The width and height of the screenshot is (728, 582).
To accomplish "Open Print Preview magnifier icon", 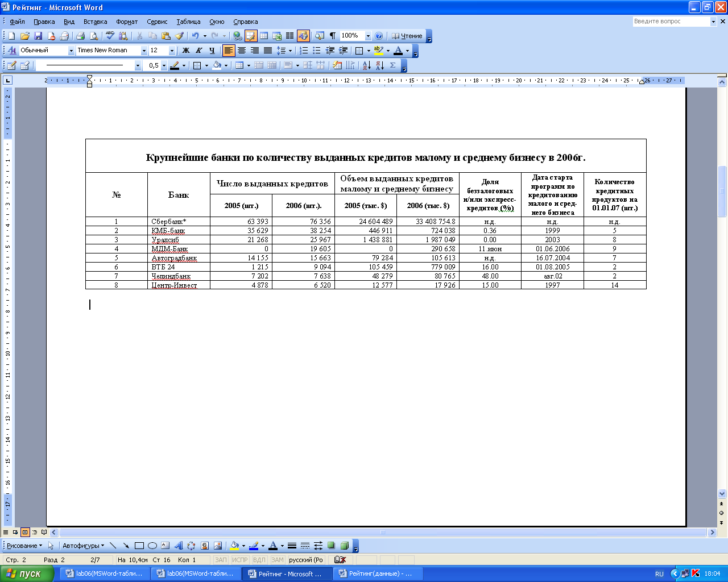I will (93, 36).
